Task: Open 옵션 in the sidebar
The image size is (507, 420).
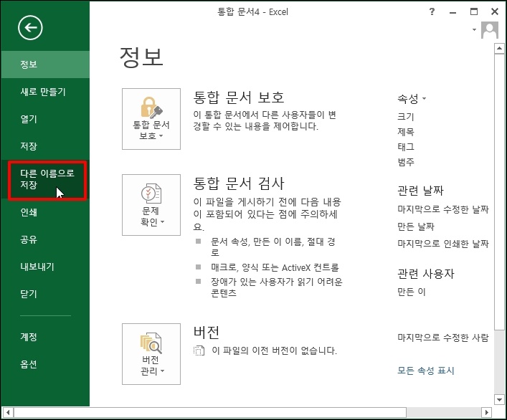Action: pyautogui.click(x=45, y=364)
